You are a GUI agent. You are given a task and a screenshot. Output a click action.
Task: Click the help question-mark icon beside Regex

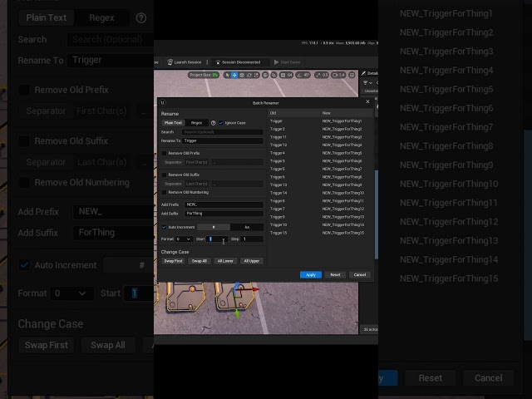click(x=213, y=123)
